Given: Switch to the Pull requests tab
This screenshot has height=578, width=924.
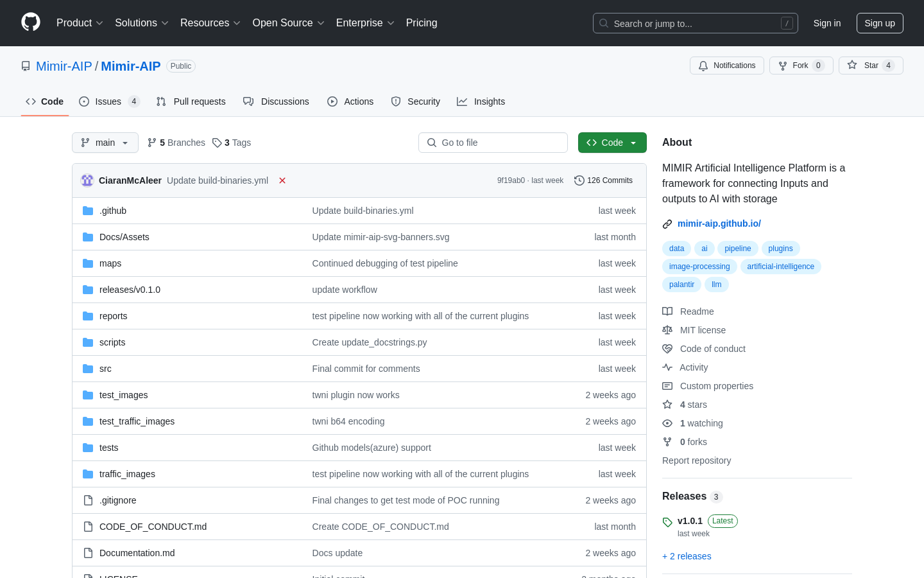Looking at the screenshot, I should (x=191, y=101).
